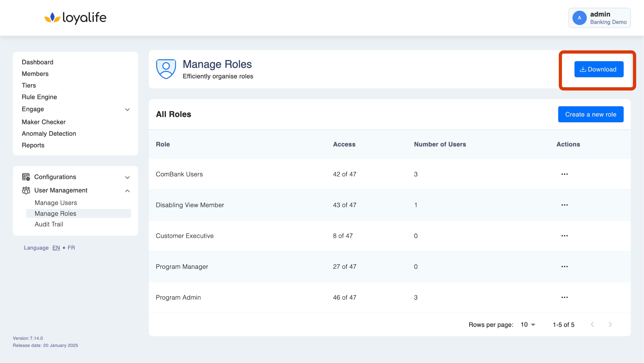Click the loyalife logo
This screenshot has width=644, height=363.
(x=75, y=18)
